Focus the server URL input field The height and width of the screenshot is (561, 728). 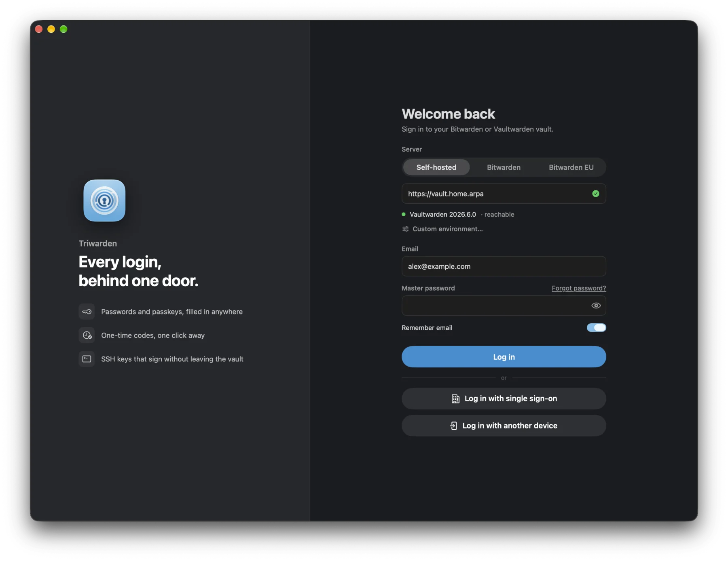tap(504, 194)
